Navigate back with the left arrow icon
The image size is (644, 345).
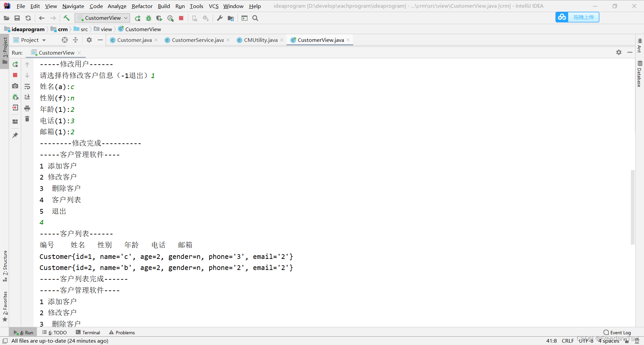pos(42,18)
